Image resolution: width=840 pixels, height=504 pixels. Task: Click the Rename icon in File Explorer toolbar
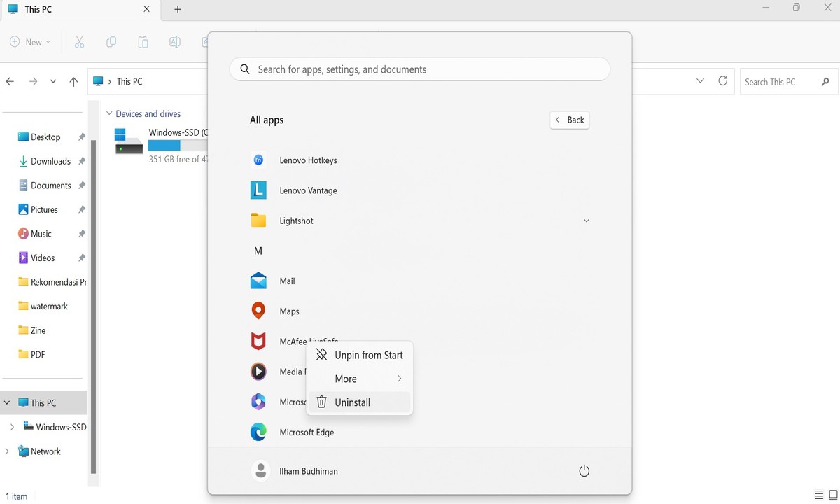coord(175,42)
